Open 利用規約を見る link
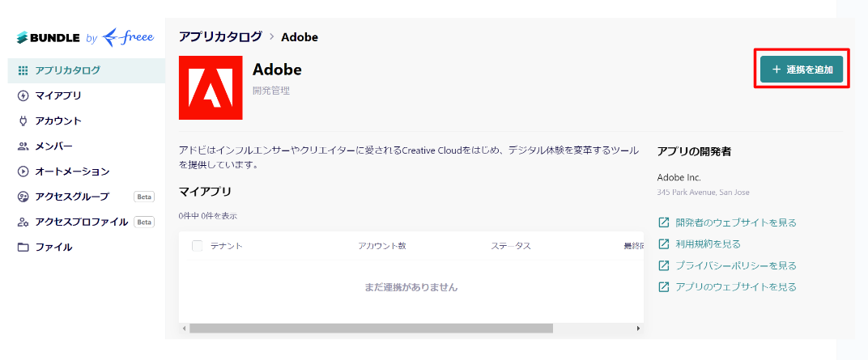The height and width of the screenshot is (360, 868). 708,244
